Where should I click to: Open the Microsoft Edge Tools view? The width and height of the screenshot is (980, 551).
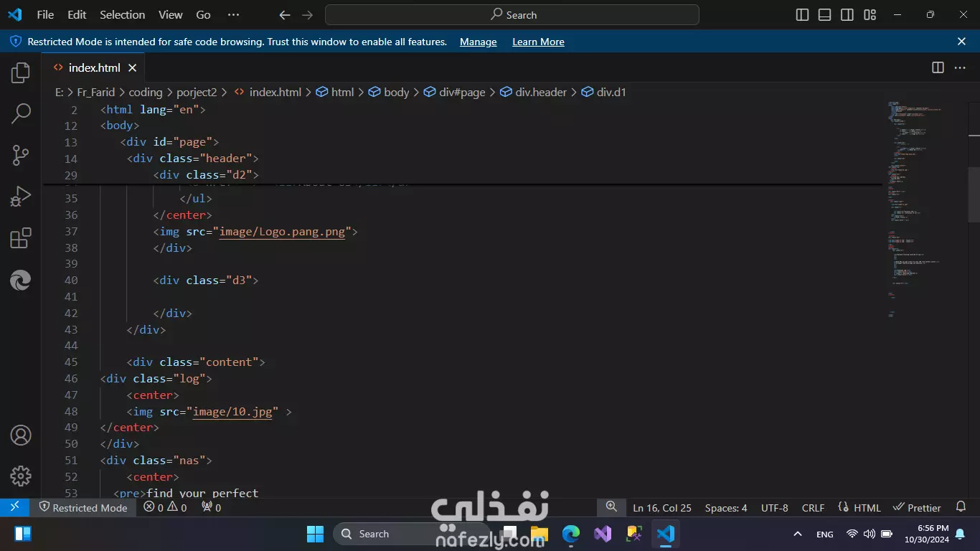click(21, 280)
